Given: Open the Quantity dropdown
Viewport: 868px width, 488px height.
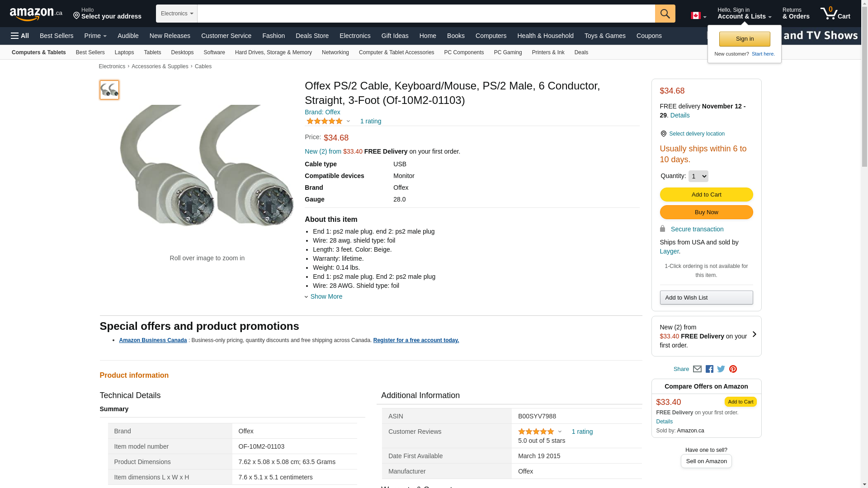Looking at the screenshot, I should [698, 176].
